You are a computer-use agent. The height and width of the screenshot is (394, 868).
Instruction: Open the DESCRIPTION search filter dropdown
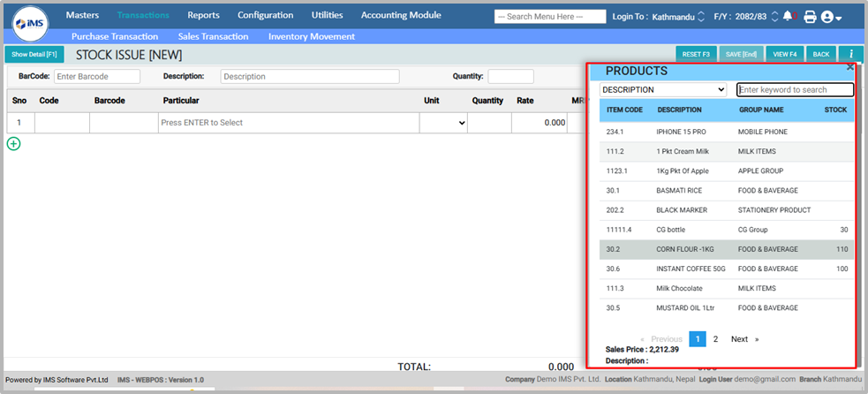coord(663,89)
